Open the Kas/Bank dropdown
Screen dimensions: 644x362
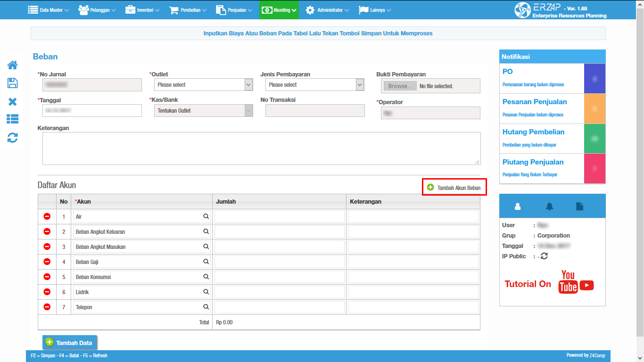coord(203,111)
